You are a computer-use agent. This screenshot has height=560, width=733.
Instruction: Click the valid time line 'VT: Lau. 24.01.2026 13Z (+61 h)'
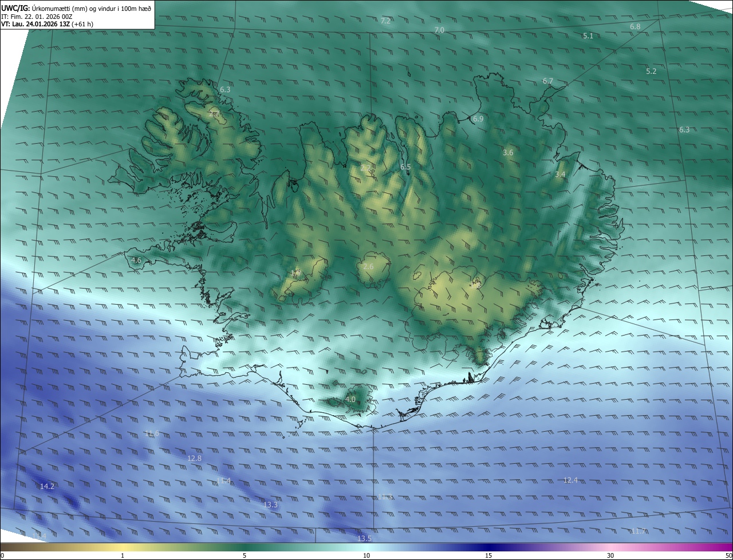pyautogui.click(x=48, y=24)
